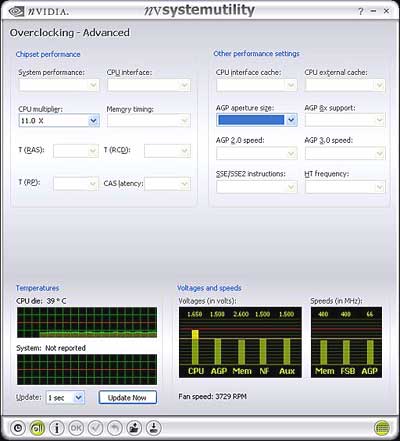This screenshot has height=441, width=400.
Task: Click the undo arrow icon
Action: (x=115, y=428)
